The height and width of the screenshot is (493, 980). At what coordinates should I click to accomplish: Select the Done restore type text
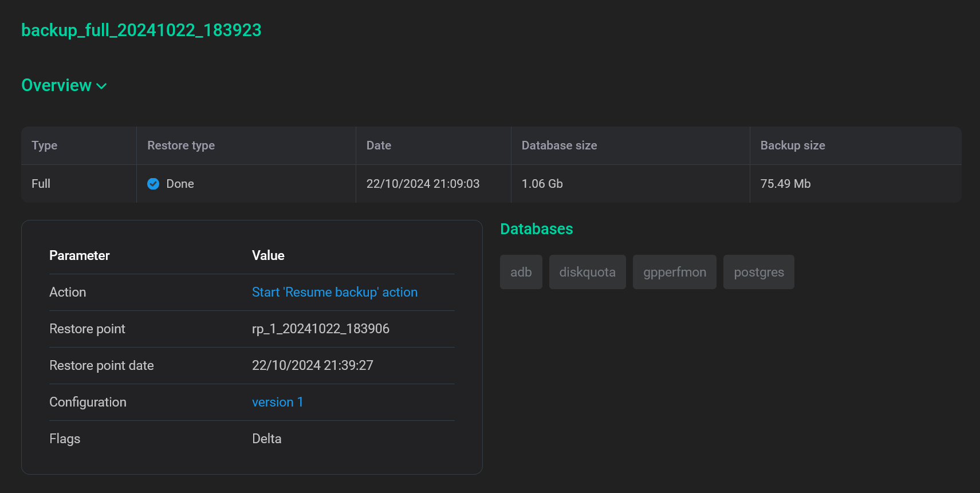coord(180,184)
